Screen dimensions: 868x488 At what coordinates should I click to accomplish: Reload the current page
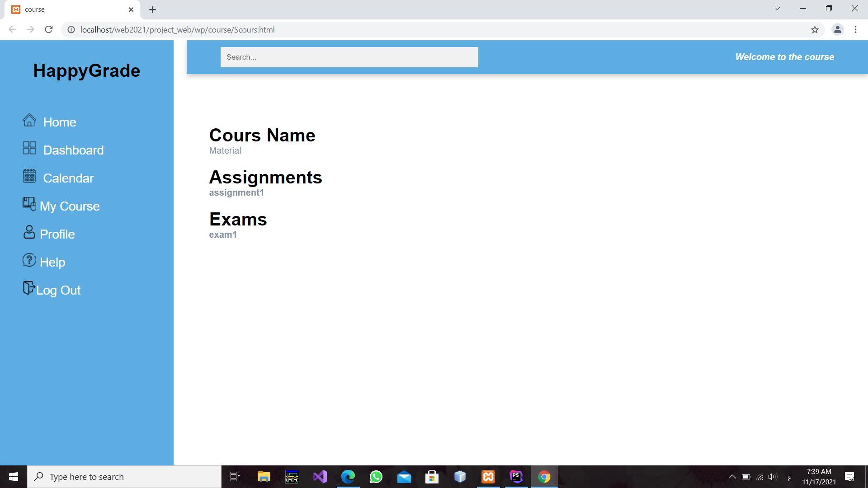coord(49,29)
